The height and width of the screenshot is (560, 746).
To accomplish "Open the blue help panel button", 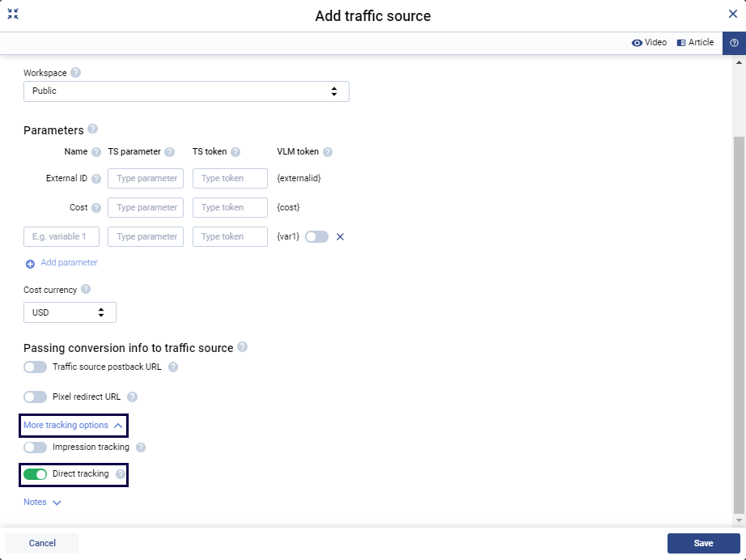I will (x=734, y=43).
